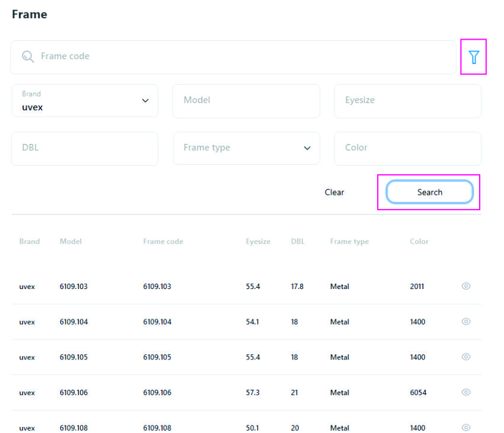The width and height of the screenshot is (504, 433).
Task: Click the Eyesize column header
Action: [x=258, y=242]
